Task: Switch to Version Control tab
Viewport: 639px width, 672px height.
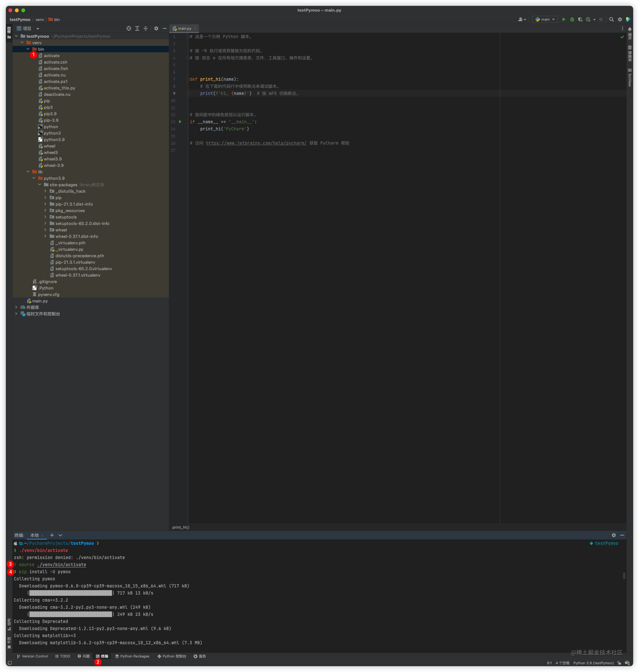Action: pyautogui.click(x=32, y=656)
